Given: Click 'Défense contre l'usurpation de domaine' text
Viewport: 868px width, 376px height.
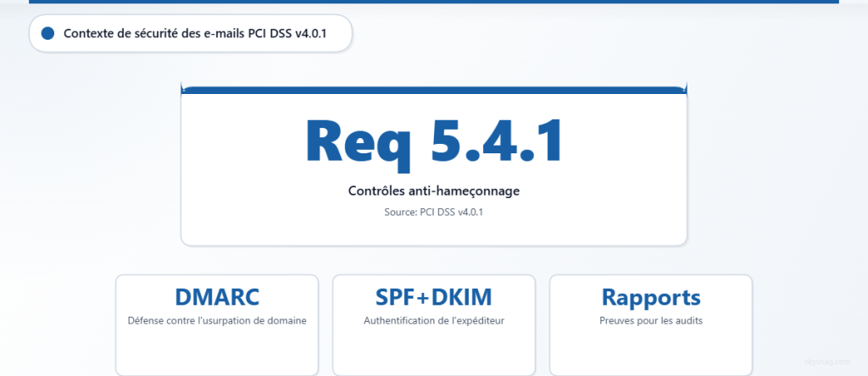Looking at the screenshot, I should [217, 321].
